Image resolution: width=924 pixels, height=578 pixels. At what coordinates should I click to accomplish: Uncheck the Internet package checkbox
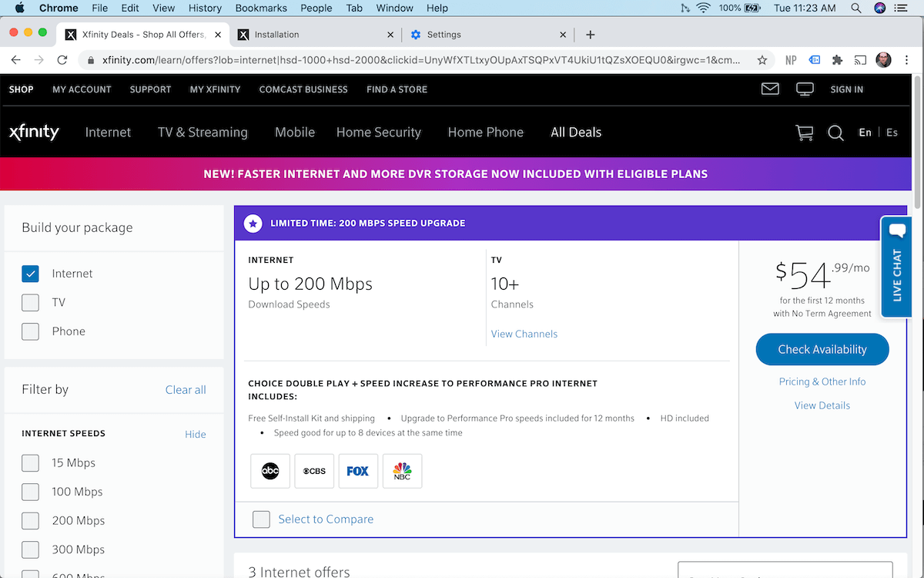click(x=30, y=274)
